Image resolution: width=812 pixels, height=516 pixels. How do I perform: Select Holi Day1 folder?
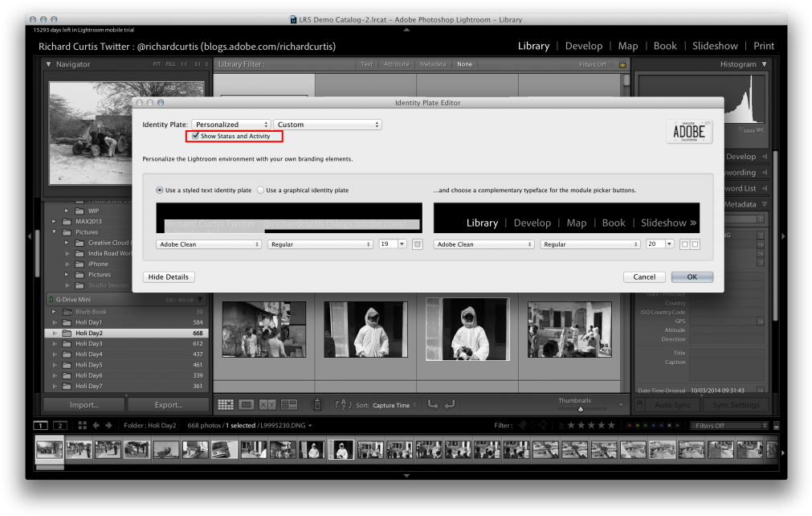tap(128, 322)
